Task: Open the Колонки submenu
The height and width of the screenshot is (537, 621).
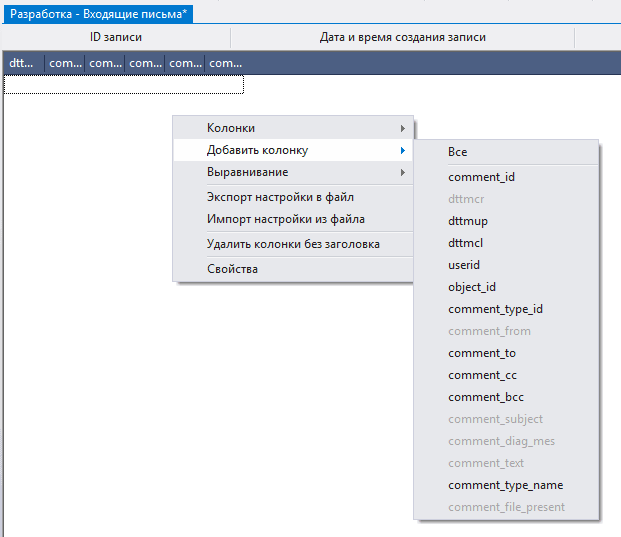Action: click(x=230, y=128)
